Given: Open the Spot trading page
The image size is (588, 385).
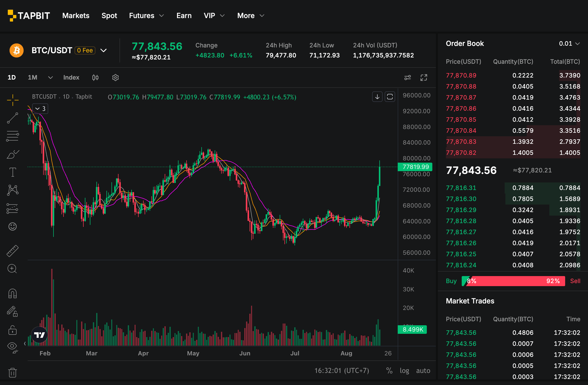Looking at the screenshot, I should coord(109,16).
